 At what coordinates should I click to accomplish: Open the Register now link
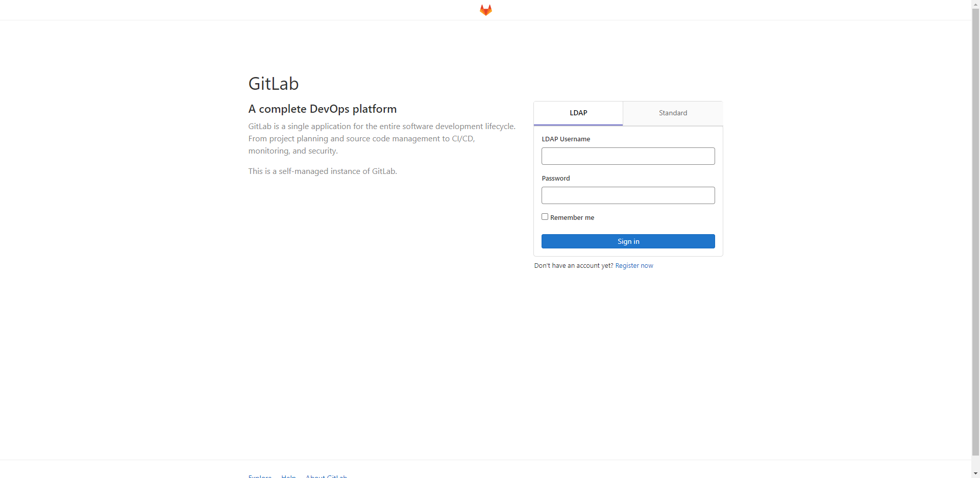[634, 266]
